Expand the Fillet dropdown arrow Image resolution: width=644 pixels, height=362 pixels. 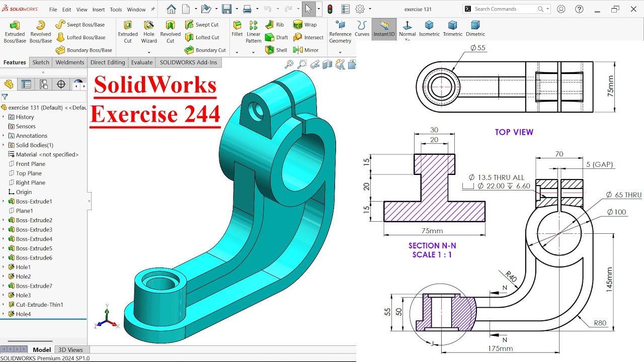(x=237, y=52)
